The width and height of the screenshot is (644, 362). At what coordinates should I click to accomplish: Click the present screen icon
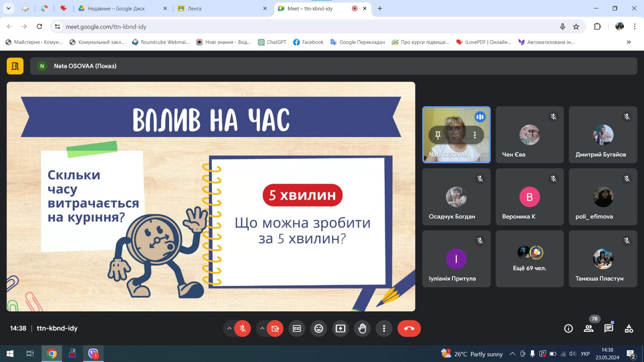(341, 329)
